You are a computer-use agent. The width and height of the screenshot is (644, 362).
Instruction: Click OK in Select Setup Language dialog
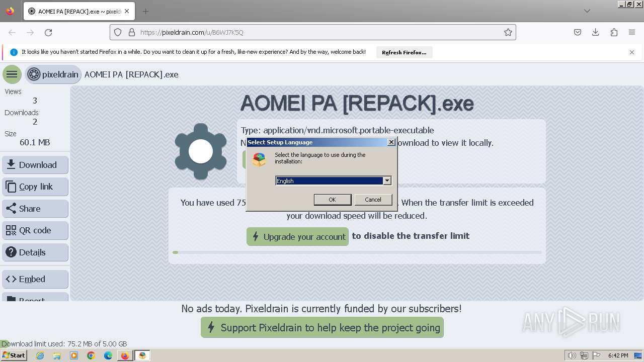coord(332,200)
